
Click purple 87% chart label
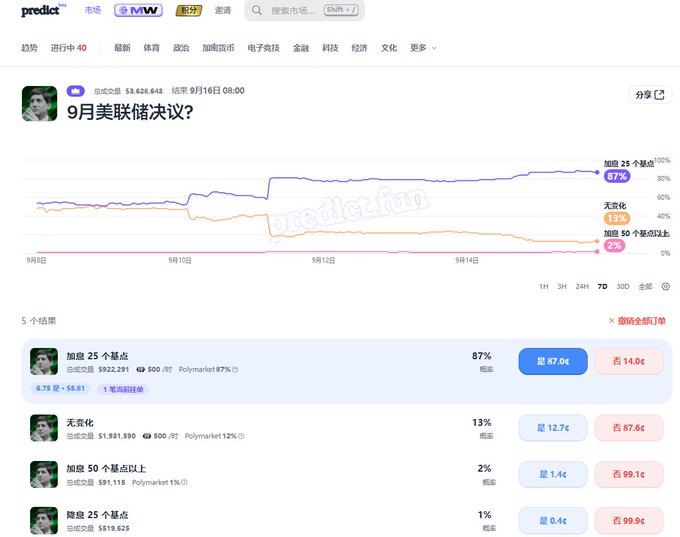point(617,176)
